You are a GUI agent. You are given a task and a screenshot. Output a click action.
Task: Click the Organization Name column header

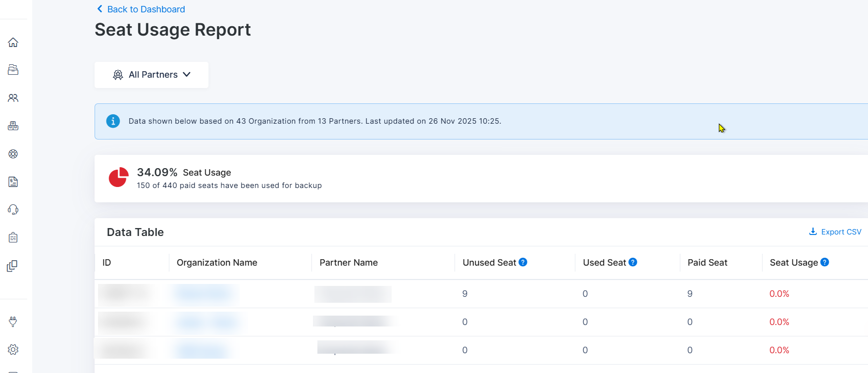(x=217, y=263)
